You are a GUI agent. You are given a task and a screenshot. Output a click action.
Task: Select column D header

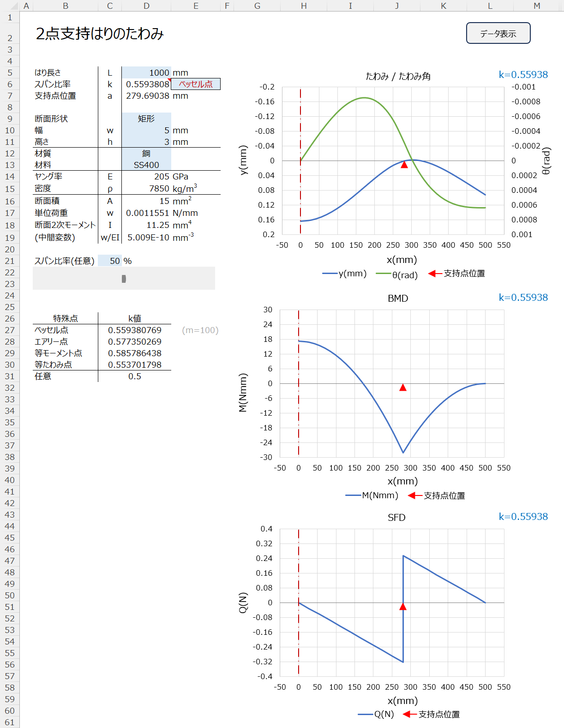[x=146, y=6]
